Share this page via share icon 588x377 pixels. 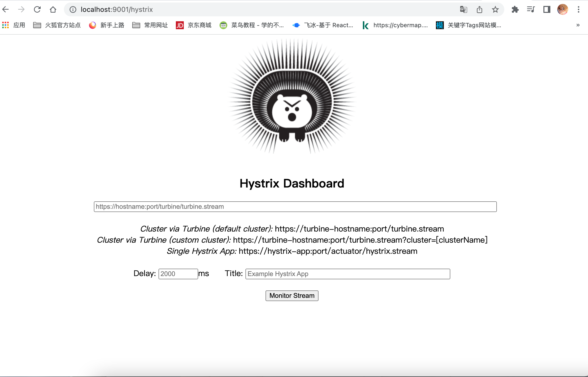pyautogui.click(x=479, y=9)
